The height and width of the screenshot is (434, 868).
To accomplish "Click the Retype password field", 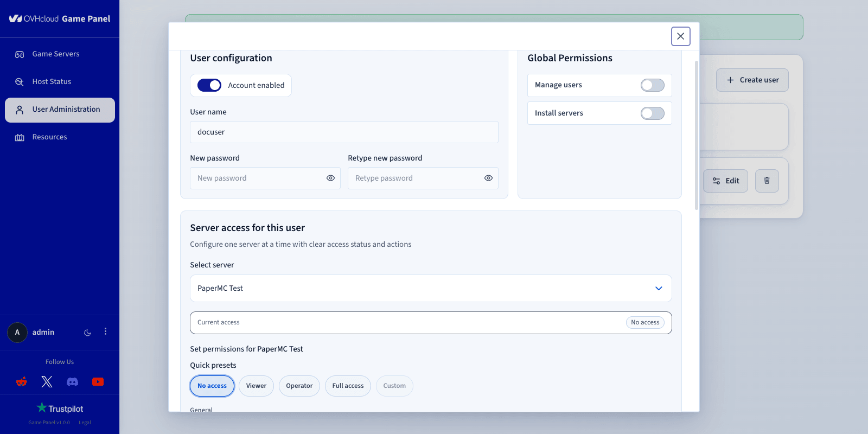I will (x=423, y=178).
